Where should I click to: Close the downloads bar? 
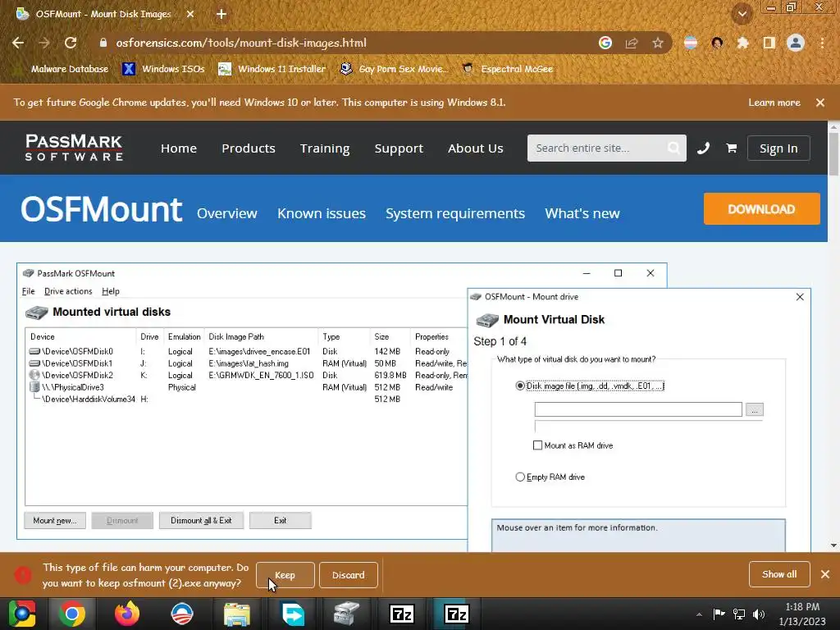tap(825, 574)
